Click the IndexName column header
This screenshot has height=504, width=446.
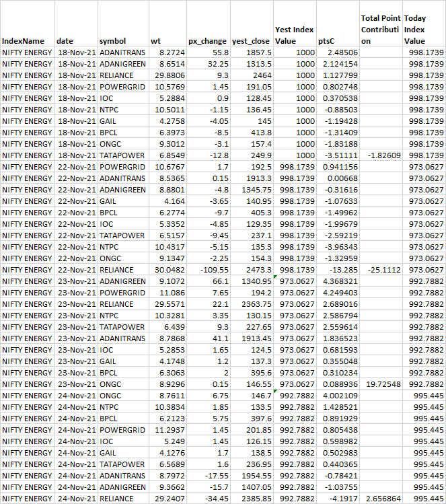(23, 41)
